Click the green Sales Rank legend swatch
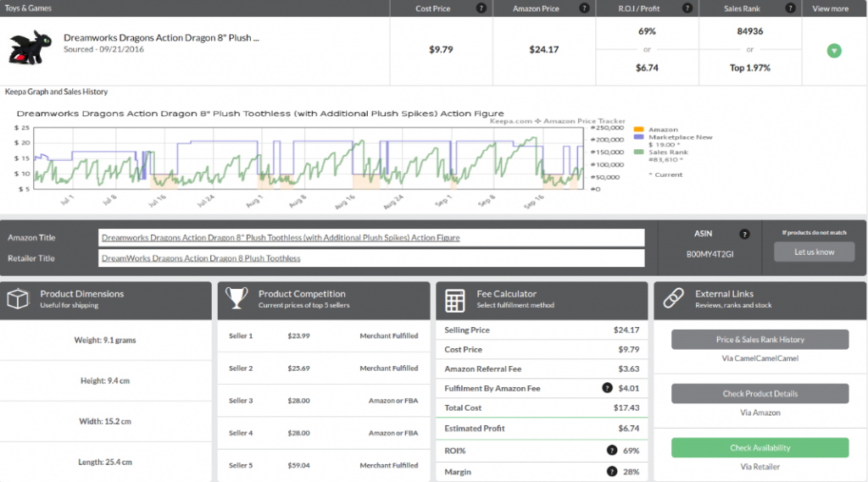This screenshot has height=482, width=868. (638, 152)
